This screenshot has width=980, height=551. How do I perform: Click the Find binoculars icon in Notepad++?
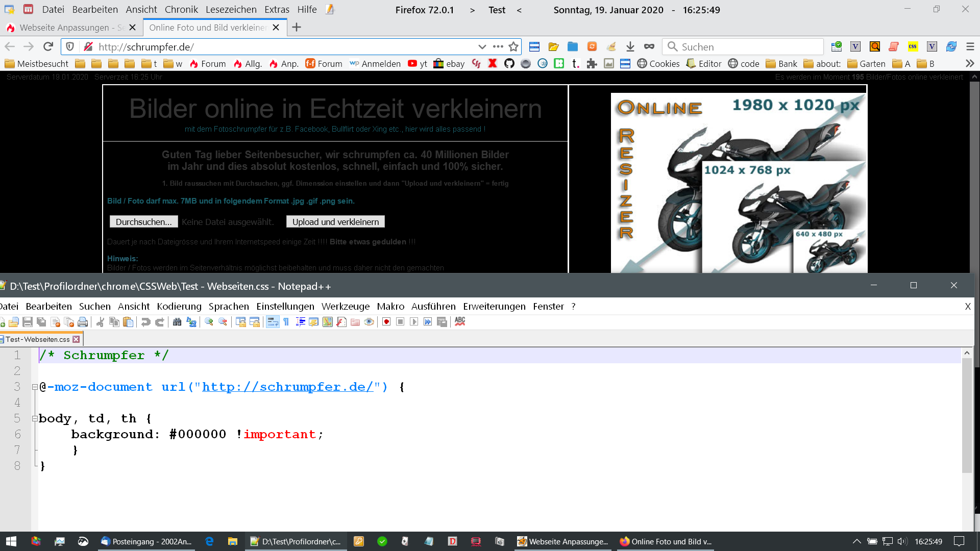click(x=177, y=322)
